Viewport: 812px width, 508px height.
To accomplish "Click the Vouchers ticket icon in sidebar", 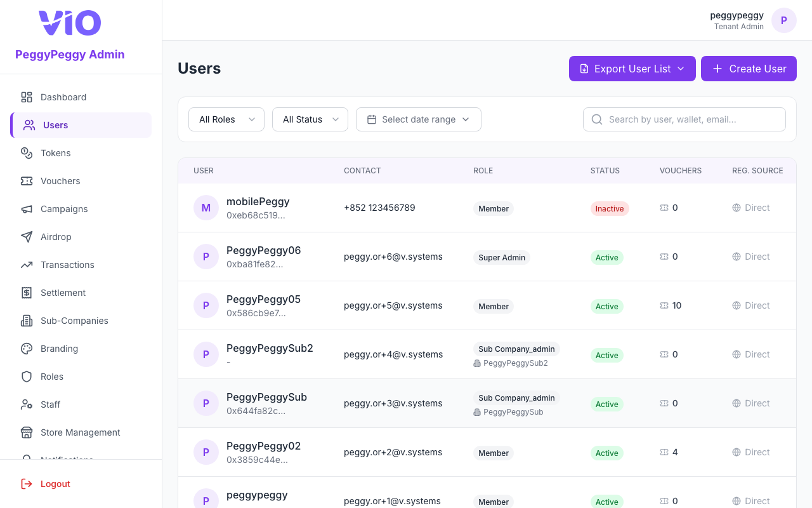I will coord(27,181).
